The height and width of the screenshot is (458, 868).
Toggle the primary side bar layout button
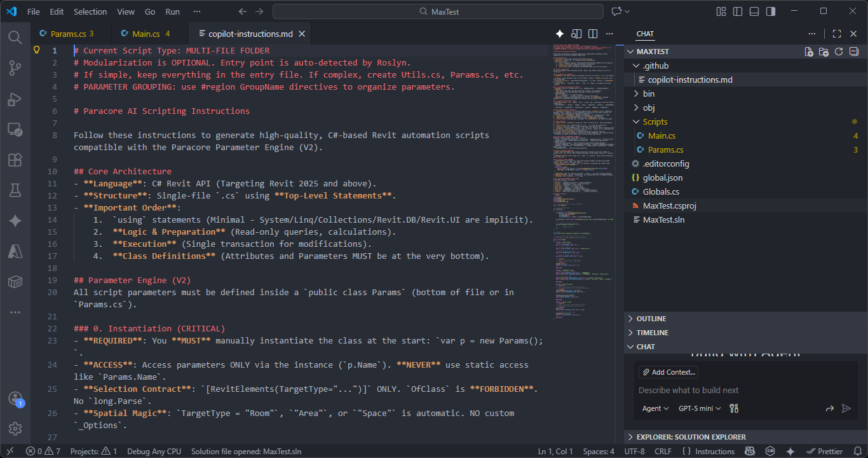point(738,11)
